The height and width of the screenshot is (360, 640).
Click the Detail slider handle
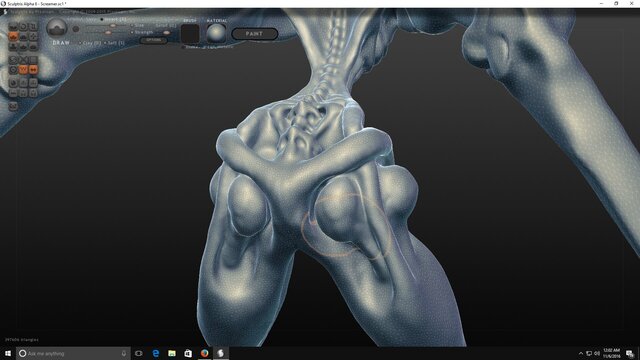click(167, 33)
